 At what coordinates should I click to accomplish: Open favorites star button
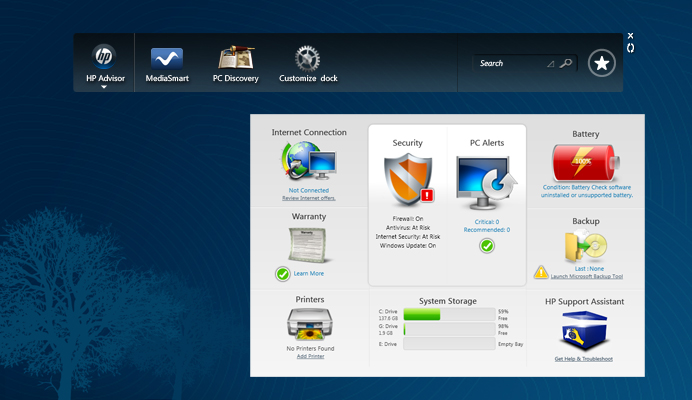click(x=602, y=63)
